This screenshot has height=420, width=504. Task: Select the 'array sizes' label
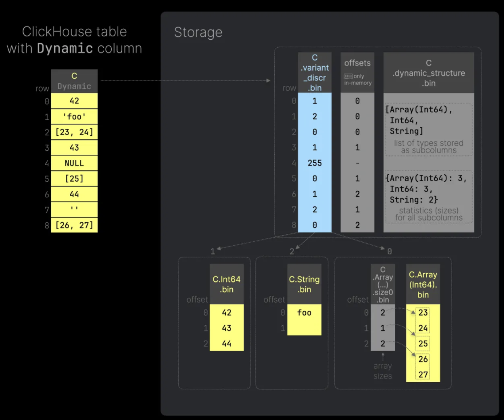click(383, 371)
